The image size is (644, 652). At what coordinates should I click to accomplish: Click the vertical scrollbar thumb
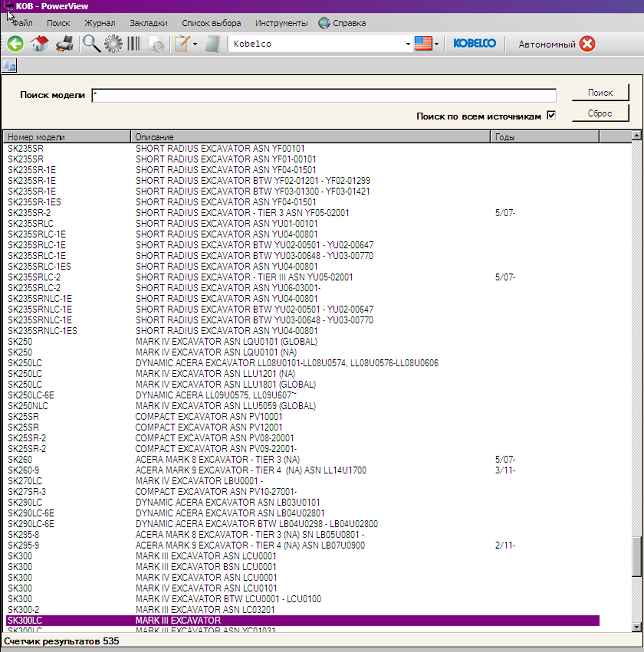pyautogui.click(x=636, y=556)
